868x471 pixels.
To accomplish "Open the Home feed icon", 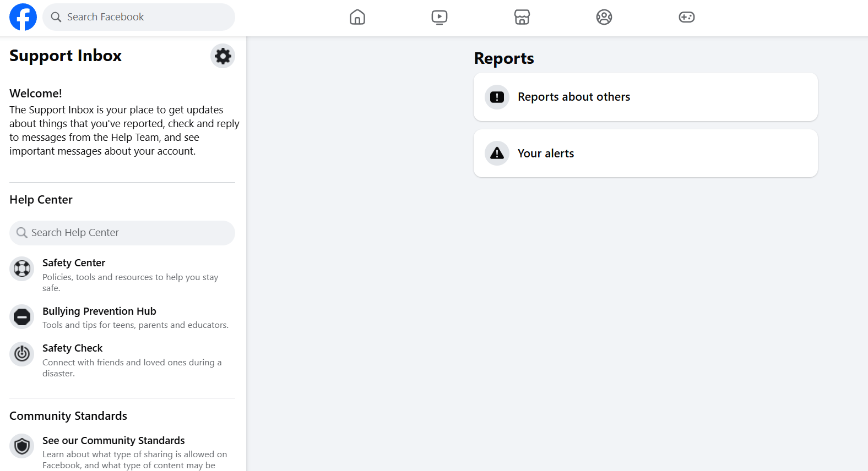I will point(357,17).
